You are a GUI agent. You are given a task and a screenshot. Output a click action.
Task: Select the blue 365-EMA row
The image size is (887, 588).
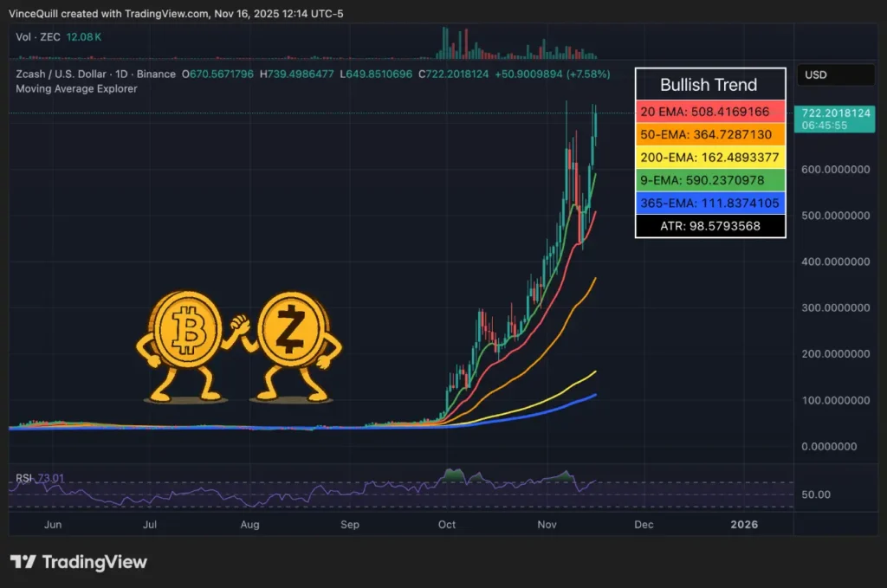tap(709, 204)
